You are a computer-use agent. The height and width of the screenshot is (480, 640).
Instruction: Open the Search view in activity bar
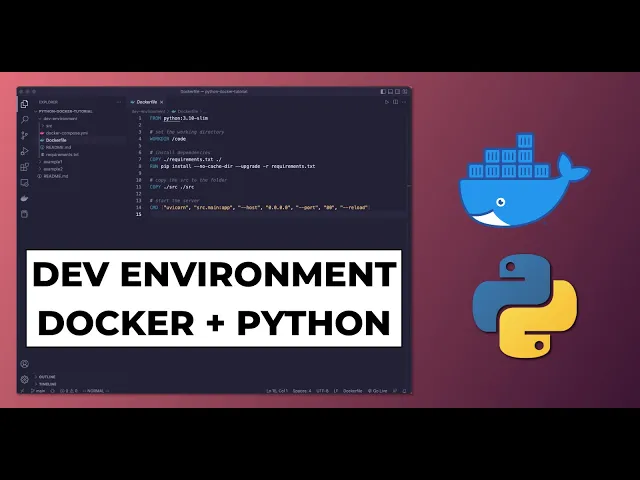coord(24,120)
